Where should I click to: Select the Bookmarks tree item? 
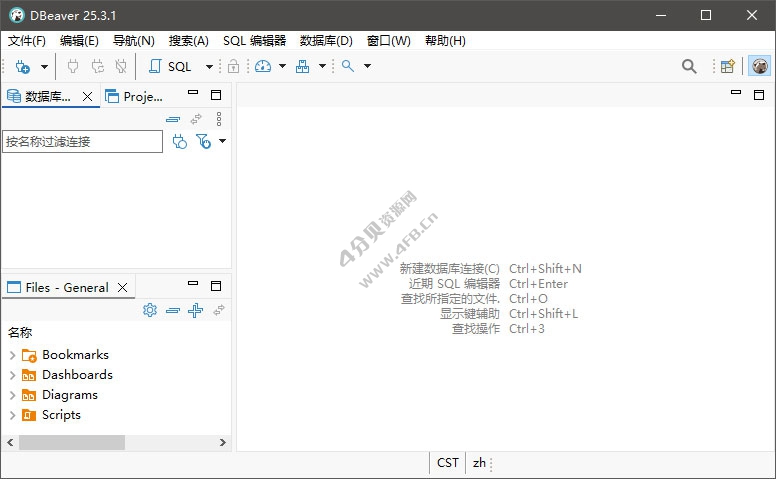75,355
